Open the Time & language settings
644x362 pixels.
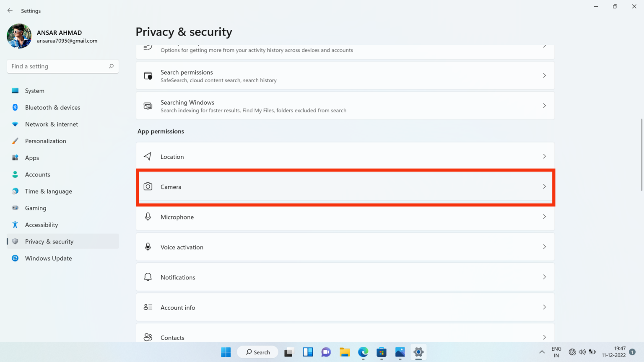click(x=48, y=191)
